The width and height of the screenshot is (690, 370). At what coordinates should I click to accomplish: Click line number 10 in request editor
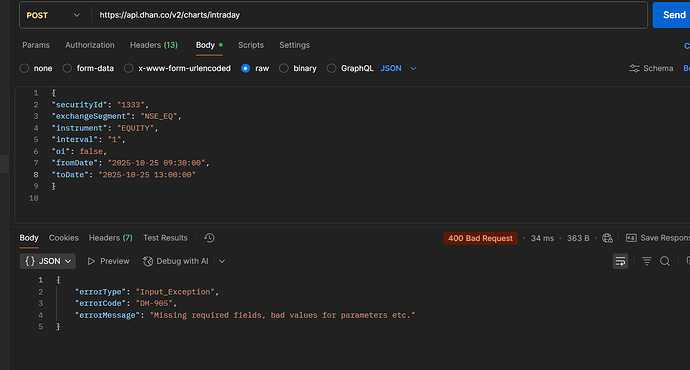point(33,198)
